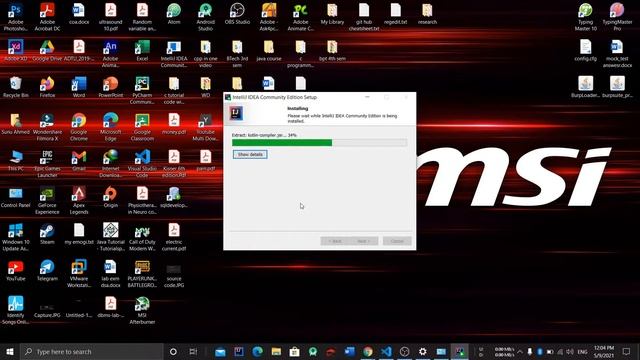Viewport: 640px width, 360px height.
Task: Click the greyed-out Cancel button in setup
Action: click(x=397, y=241)
